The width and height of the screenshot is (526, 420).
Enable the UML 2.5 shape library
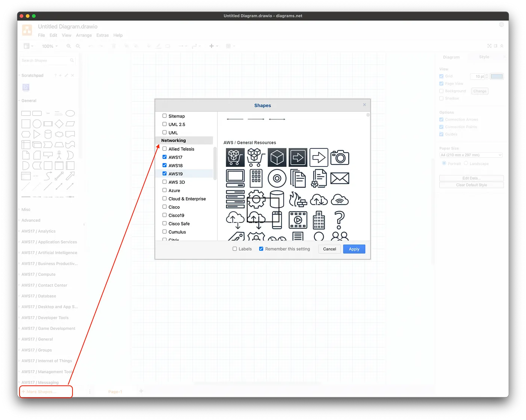pos(165,124)
